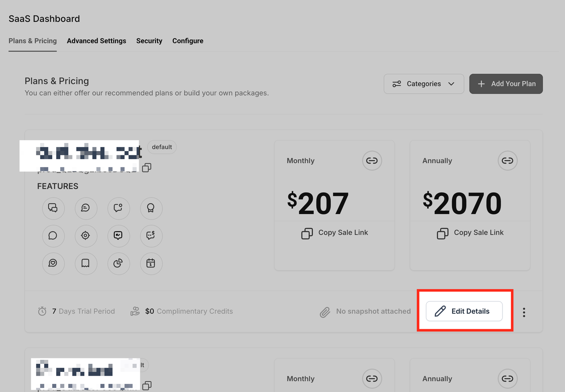Click the receipt feature icon

85,263
